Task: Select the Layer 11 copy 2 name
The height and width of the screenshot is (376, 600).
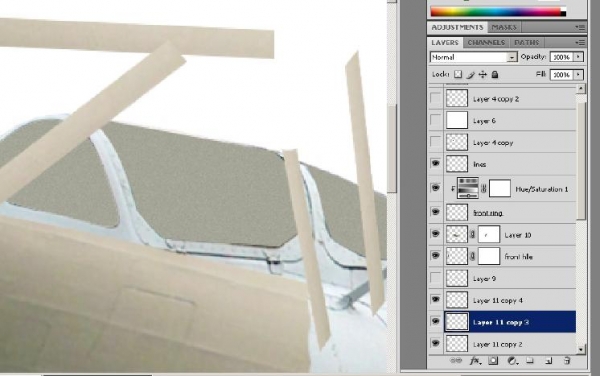Action: 497,344
